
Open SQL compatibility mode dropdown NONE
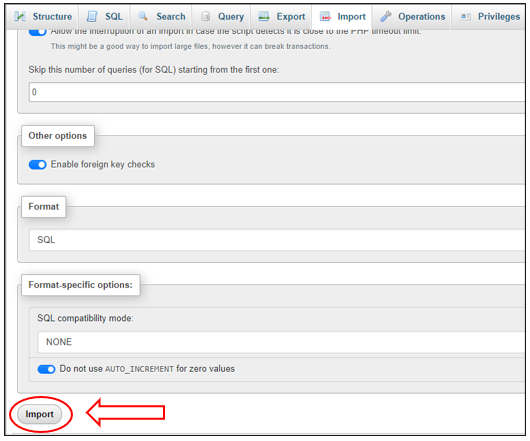pos(282,342)
